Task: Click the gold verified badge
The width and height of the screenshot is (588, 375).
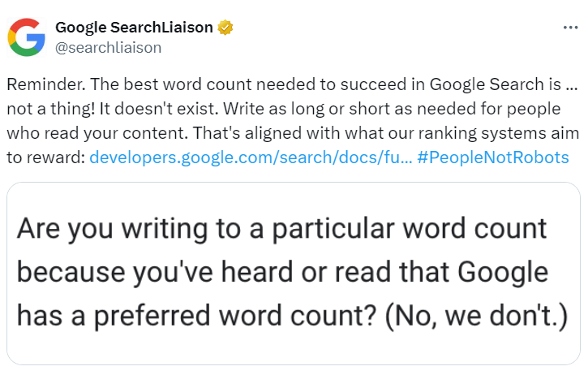Action: (x=225, y=28)
